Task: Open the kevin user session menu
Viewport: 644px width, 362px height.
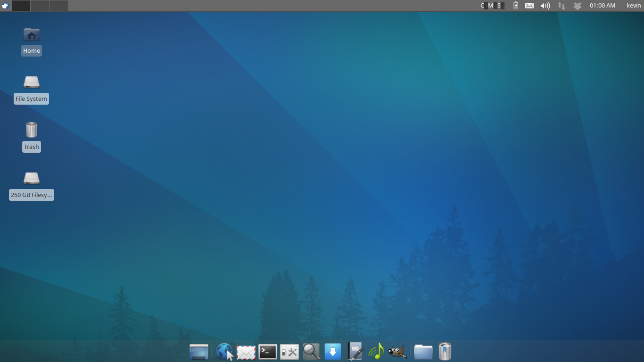Action: tap(633, 5)
